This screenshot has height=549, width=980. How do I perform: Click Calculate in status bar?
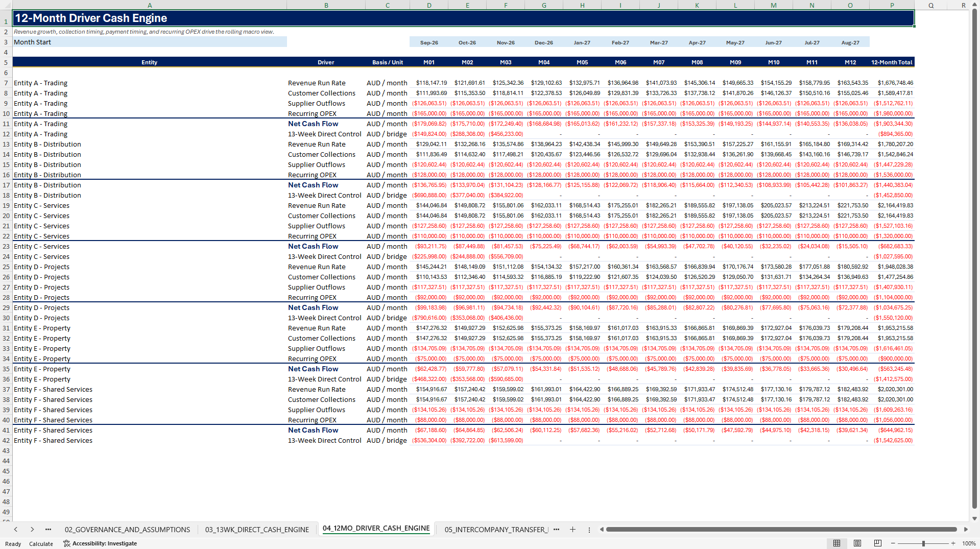(41, 544)
